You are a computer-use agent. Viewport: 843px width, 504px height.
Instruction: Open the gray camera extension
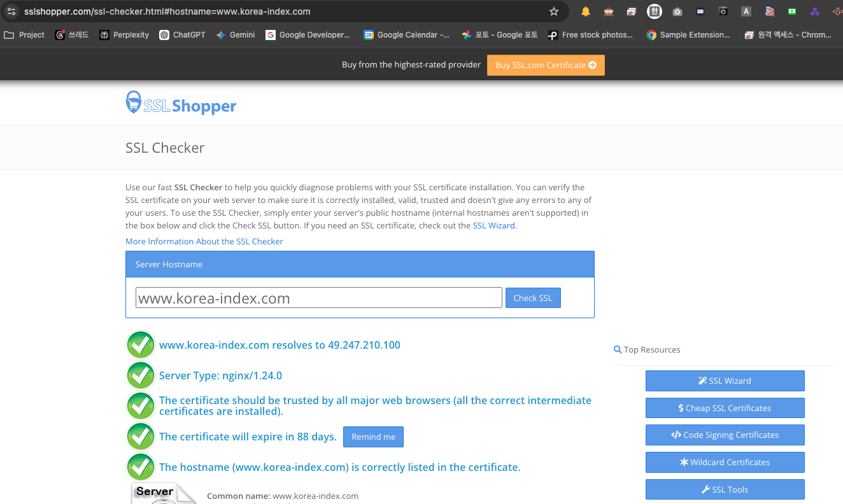[x=677, y=11]
